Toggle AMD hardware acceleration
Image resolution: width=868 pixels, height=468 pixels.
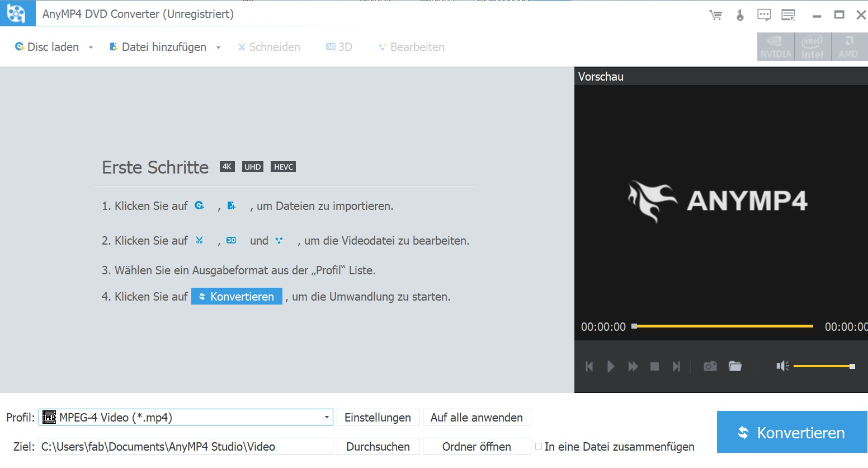(x=849, y=46)
